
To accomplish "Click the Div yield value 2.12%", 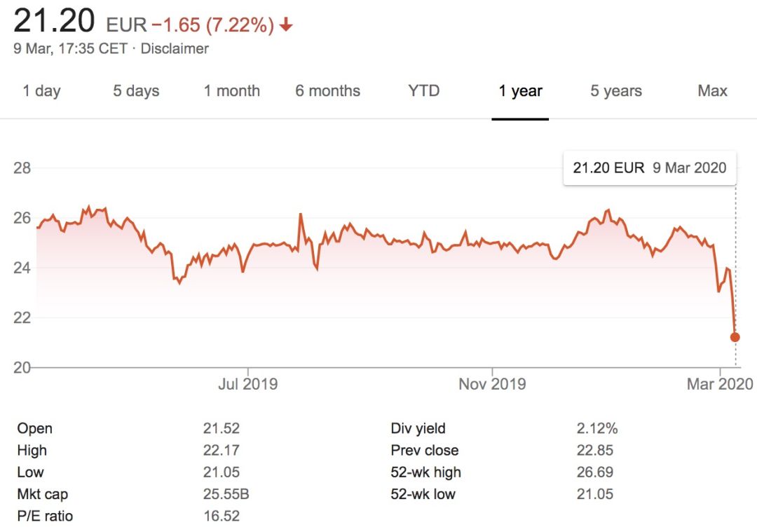I will point(597,428).
